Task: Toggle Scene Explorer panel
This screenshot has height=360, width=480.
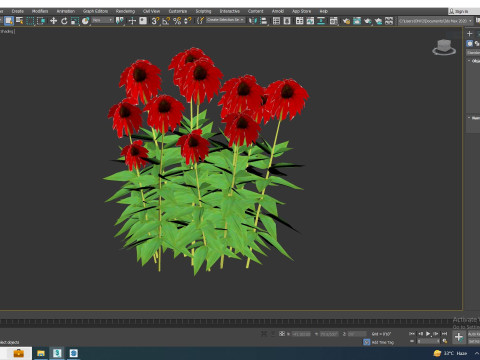Action: (x=276, y=21)
